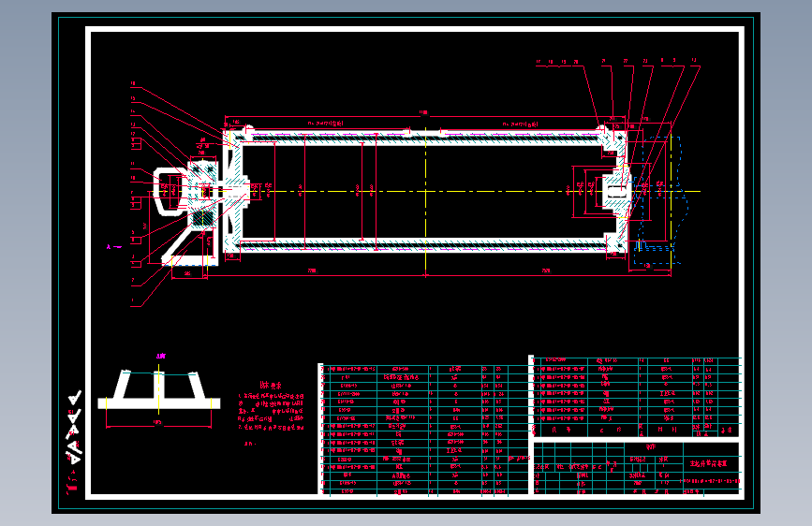Select the blue dashed outline beside the drum

coord(659,200)
